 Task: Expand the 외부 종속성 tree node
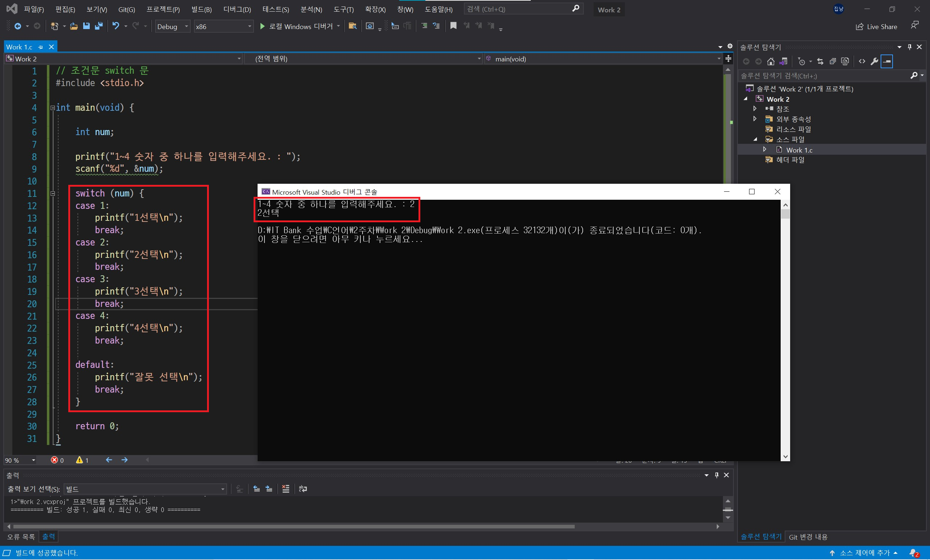click(755, 119)
